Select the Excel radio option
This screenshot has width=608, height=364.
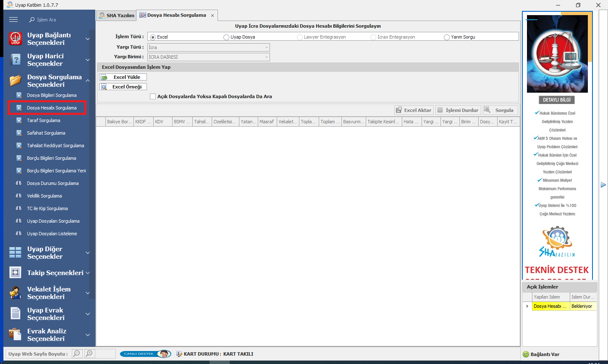pos(153,37)
